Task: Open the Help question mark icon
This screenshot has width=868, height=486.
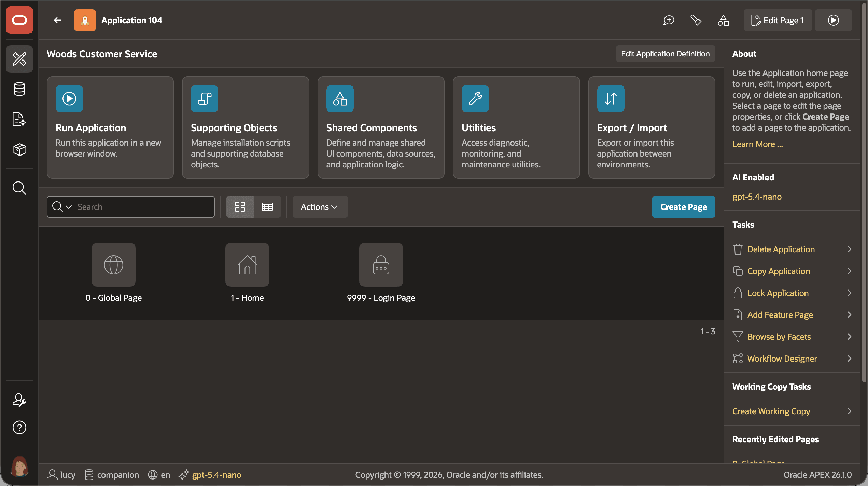Action: pos(19,427)
